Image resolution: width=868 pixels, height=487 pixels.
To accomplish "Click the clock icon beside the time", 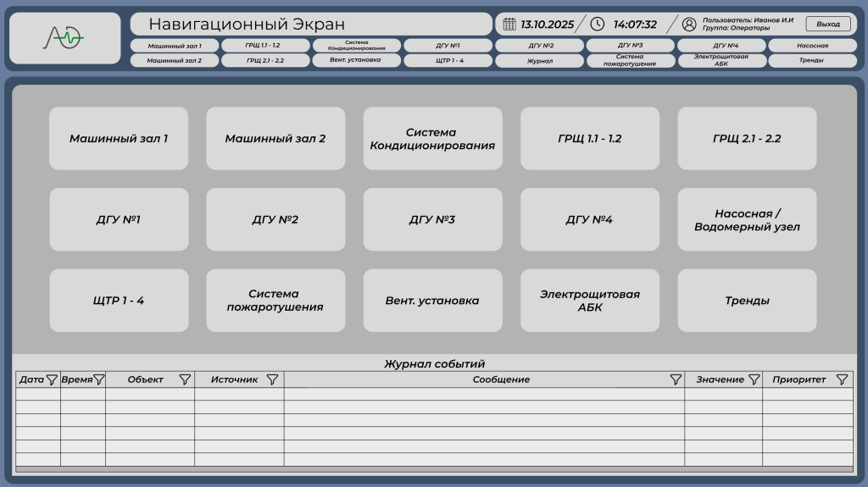I will click(x=598, y=25).
